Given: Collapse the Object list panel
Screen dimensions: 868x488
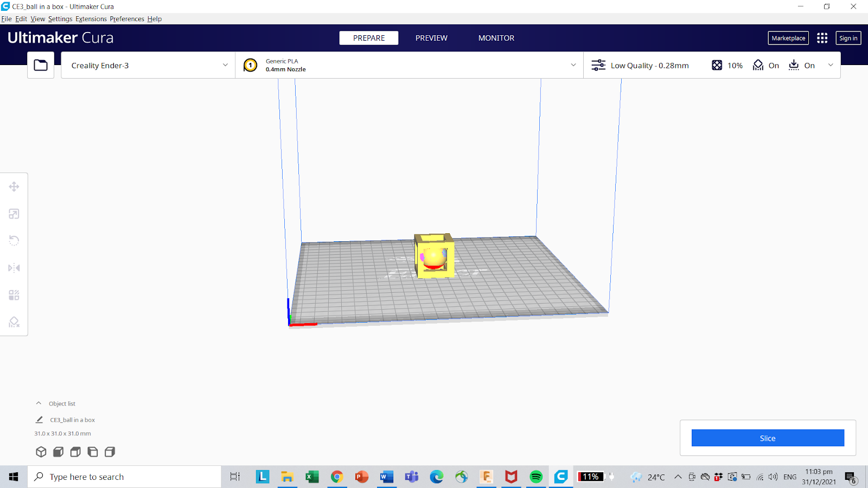Looking at the screenshot, I should pyautogui.click(x=39, y=403).
